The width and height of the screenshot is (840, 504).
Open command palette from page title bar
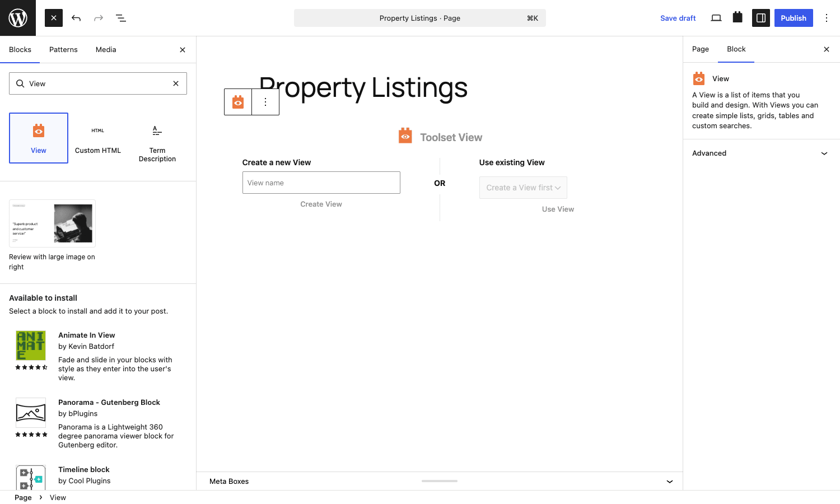click(420, 18)
